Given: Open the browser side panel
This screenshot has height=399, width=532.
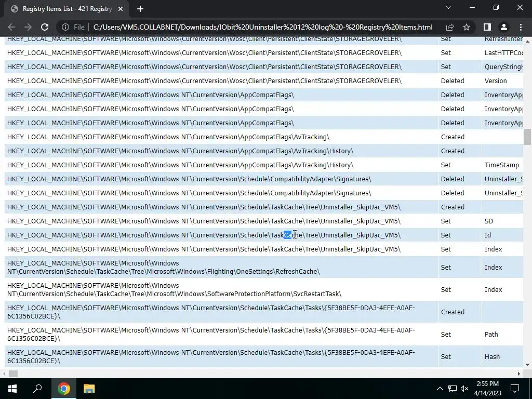Looking at the screenshot, I should [487, 27].
